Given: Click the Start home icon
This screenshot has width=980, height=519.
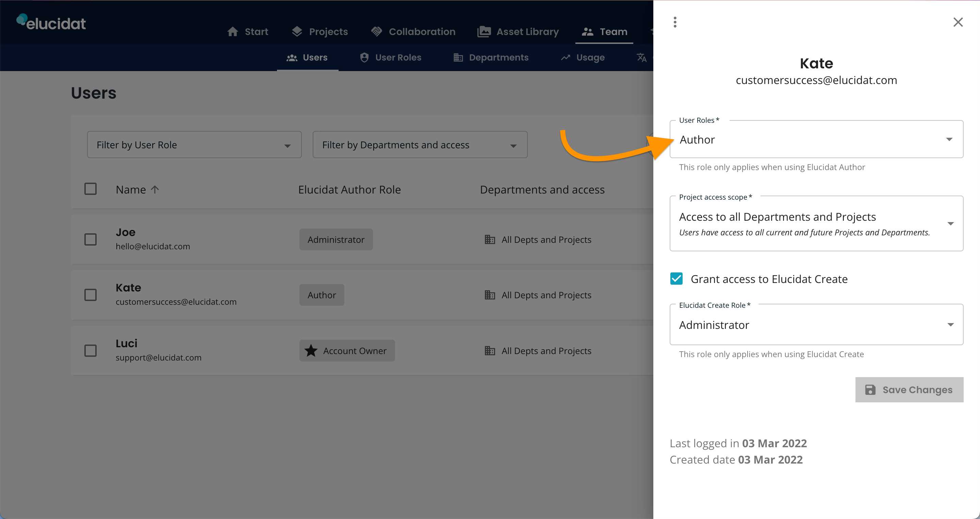Looking at the screenshot, I should click(233, 32).
